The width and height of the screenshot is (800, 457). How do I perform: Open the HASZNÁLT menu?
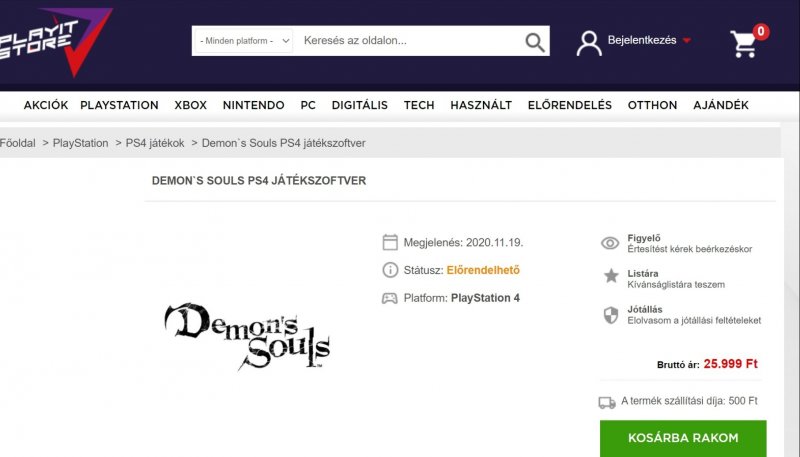click(481, 105)
